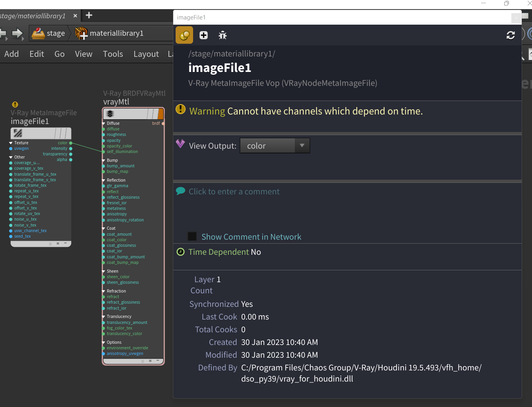532x407 pixels.
Task: Add a new pane tab with plus icon
Action: pyautogui.click(x=89, y=15)
